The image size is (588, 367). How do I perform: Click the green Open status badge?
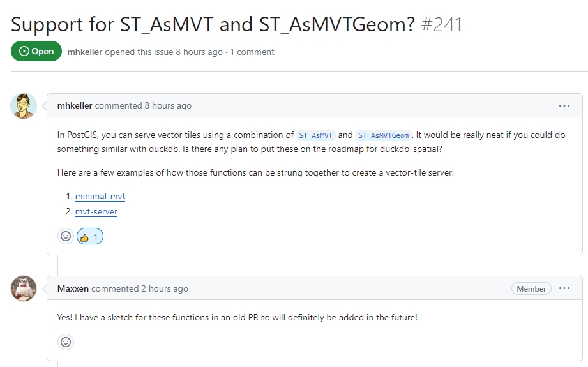pyautogui.click(x=36, y=52)
